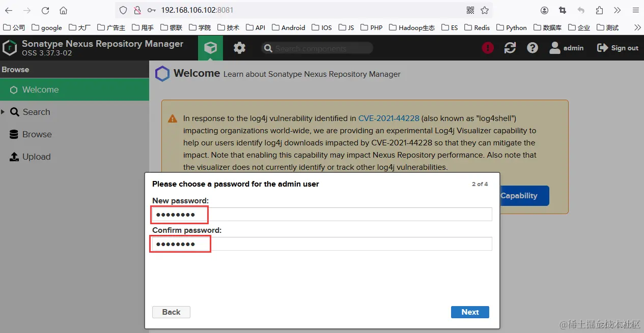Click the red system status alert icon
Image resolution: width=644 pixels, height=333 pixels.
point(488,48)
